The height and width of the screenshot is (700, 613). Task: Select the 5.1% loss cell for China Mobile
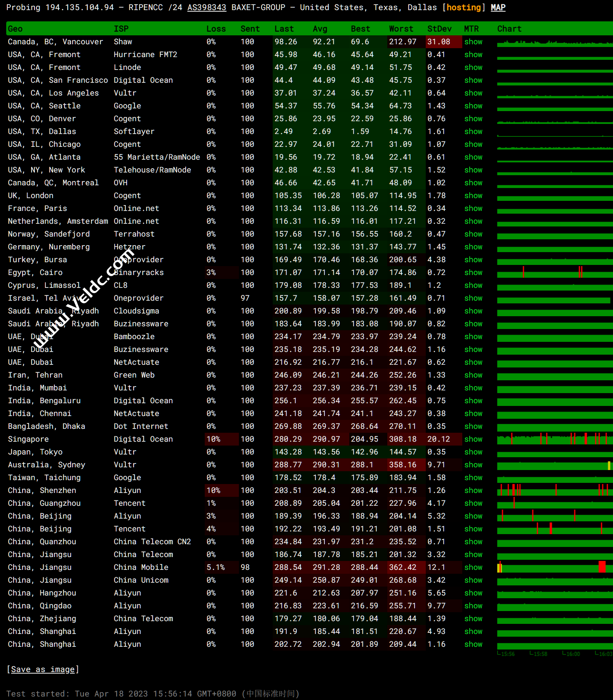pyautogui.click(x=221, y=567)
